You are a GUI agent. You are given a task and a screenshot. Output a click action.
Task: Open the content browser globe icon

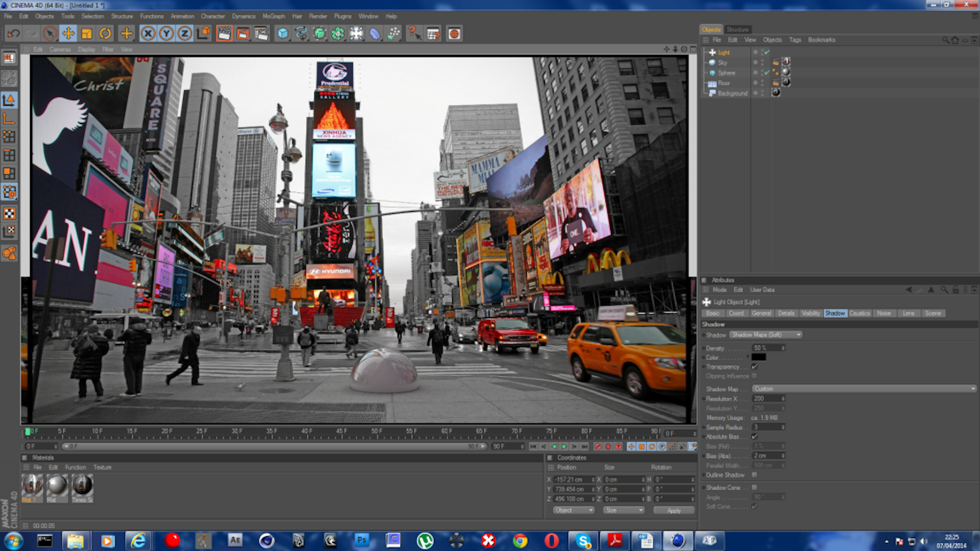coord(454,34)
